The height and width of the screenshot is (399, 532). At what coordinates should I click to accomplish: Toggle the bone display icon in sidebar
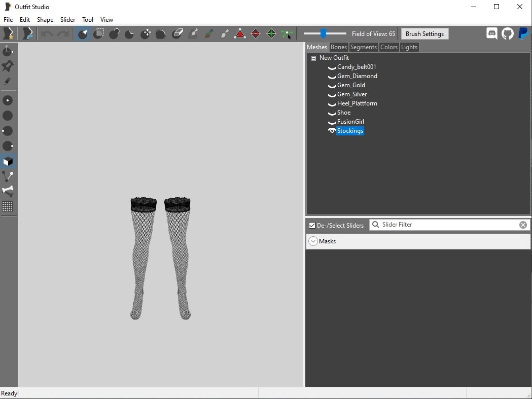point(8,191)
